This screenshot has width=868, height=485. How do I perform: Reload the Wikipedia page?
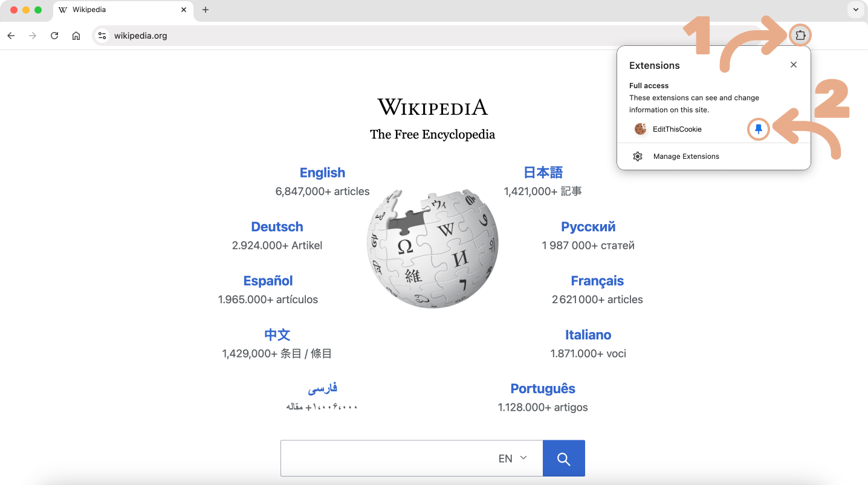pos(54,36)
